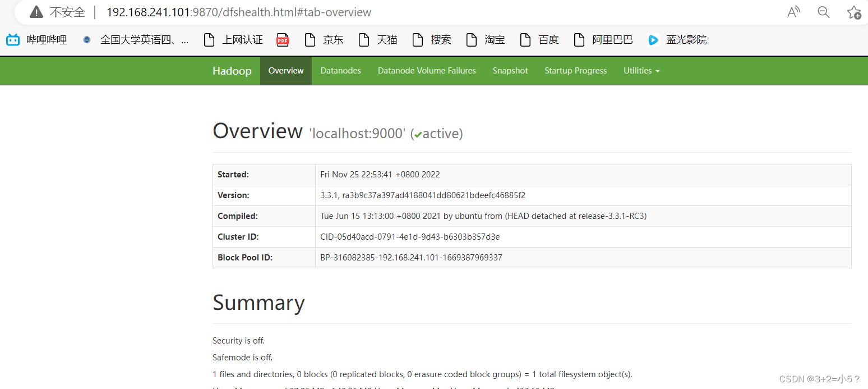Screen dimensions: 868x389
Task: Switch to the Datanodes tab
Action: (x=341, y=71)
